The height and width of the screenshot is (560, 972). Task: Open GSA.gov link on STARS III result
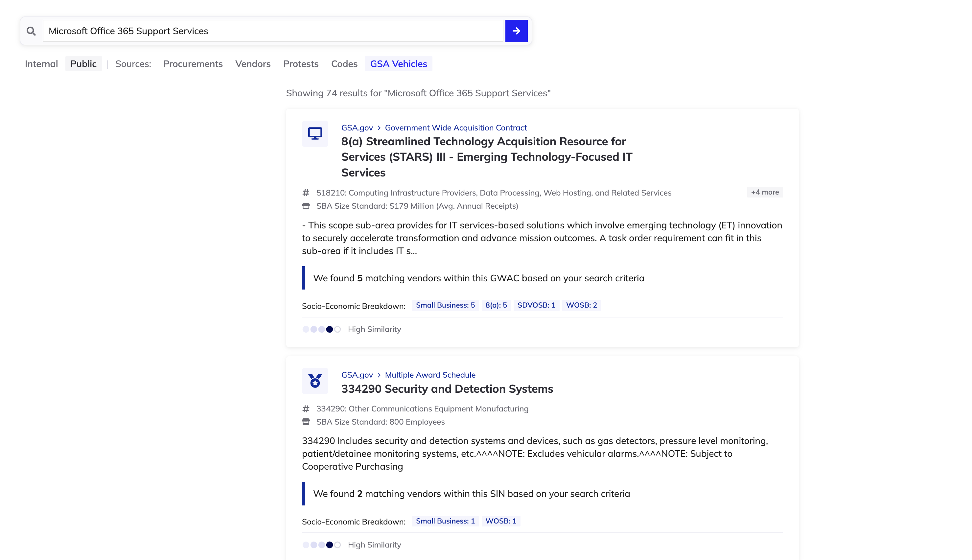(357, 128)
